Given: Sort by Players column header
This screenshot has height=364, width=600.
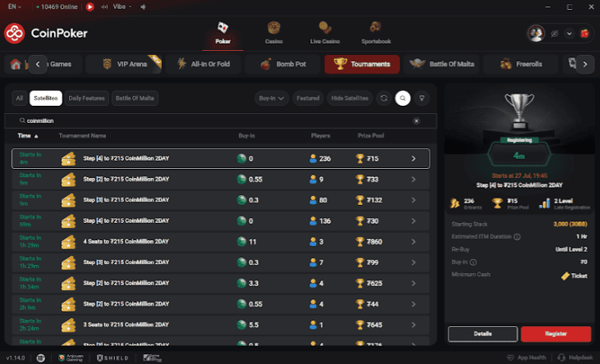Looking at the screenshot, I should point(321,136).
